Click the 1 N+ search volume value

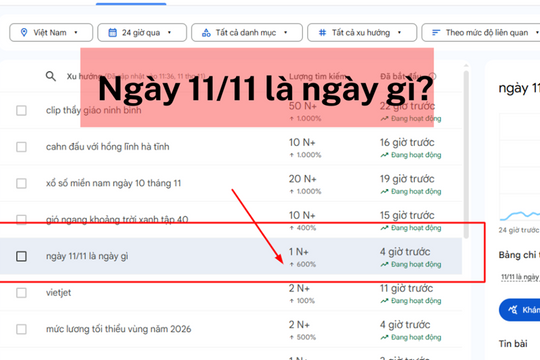coord(299,252)
